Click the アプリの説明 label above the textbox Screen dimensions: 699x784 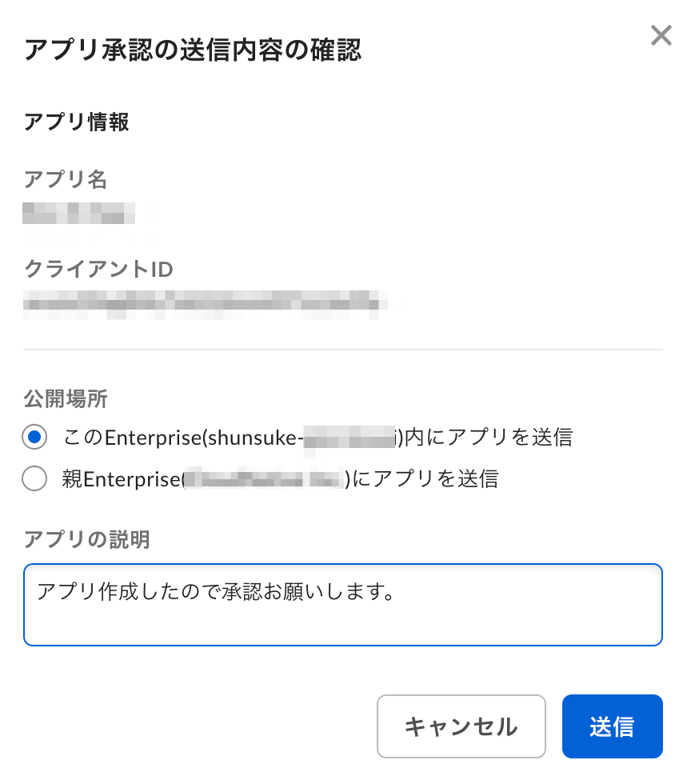click(86, 539)
